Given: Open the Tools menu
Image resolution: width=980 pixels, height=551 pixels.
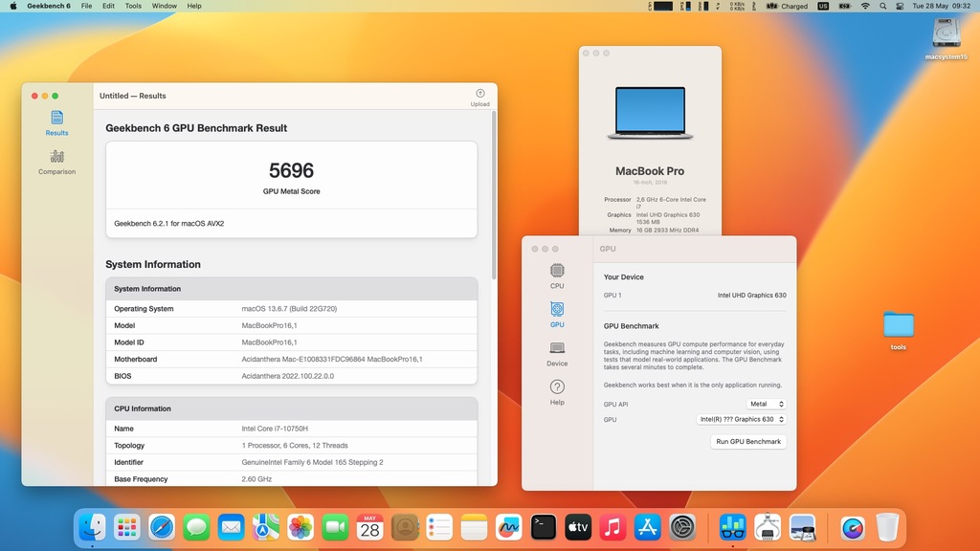Looking at the screenshot, I should (133, 6).
